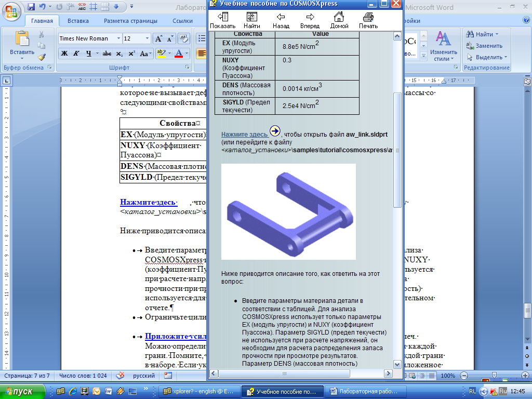Open the undo history dropdown arrow
532x399 pixels.
point(50,6)
